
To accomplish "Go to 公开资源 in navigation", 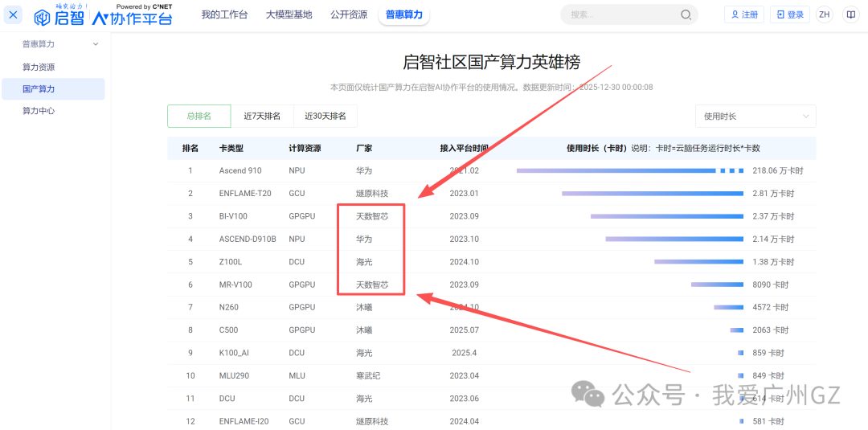I will coord(349,14).
